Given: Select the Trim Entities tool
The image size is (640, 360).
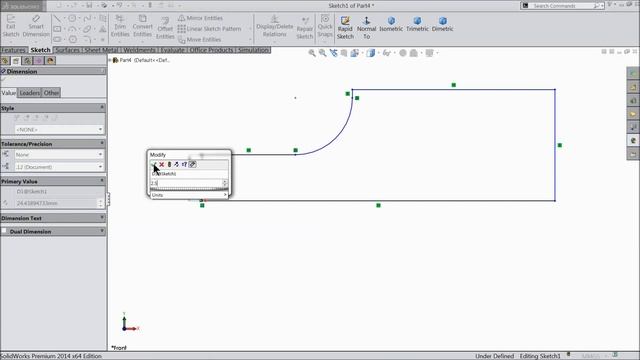Looking at the screenshot, I should (120, 26).
